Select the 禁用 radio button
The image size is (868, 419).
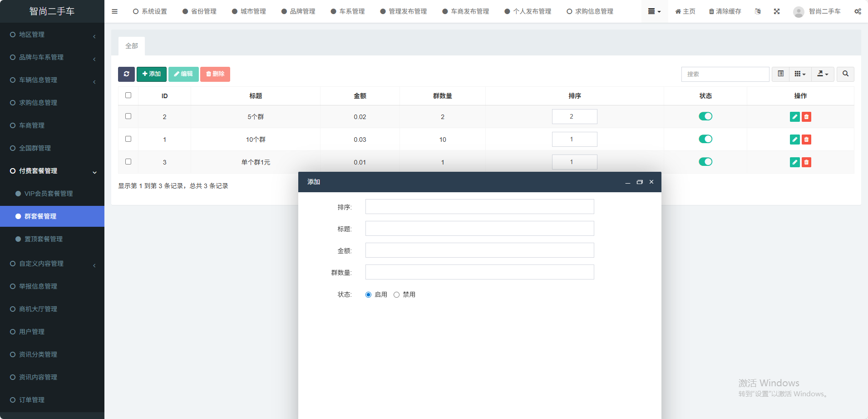click(x=396, y=294)
